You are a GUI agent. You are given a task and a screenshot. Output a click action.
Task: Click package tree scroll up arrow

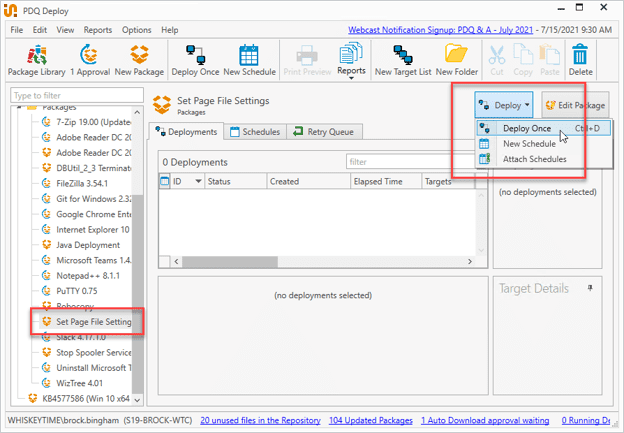click(x=137, y=112)
